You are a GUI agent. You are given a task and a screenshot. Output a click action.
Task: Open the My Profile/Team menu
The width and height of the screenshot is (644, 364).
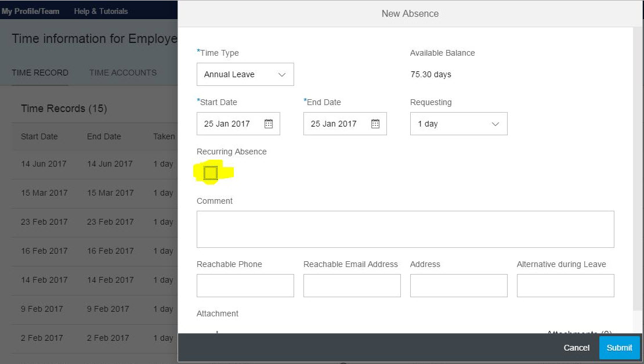[x=30, y=11]
